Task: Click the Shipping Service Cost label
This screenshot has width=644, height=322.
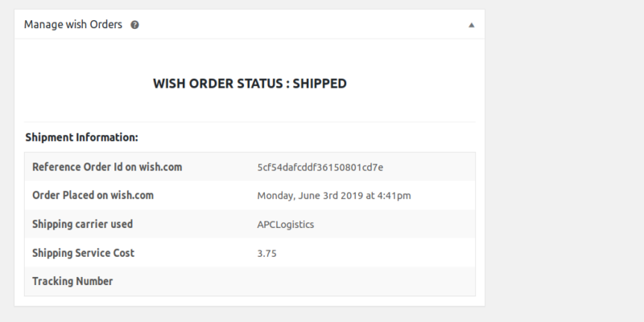Action: pos(84,253)
